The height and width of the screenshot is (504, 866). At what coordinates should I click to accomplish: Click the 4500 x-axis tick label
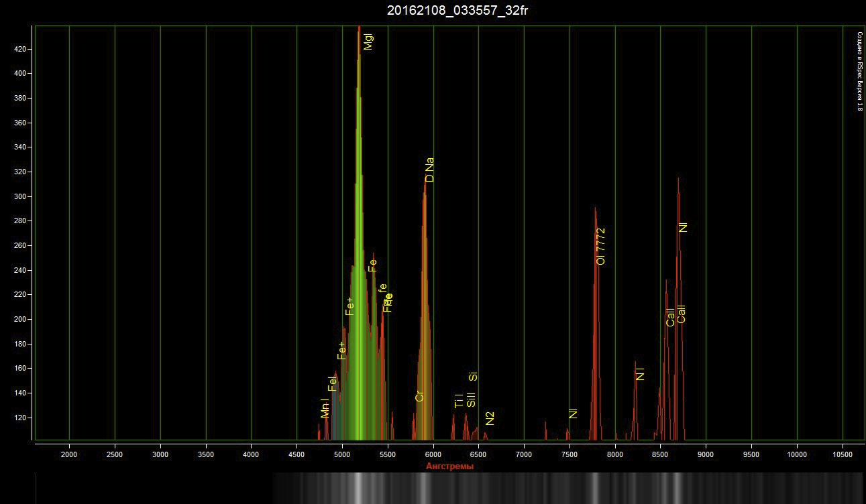[x=296, y=454]
